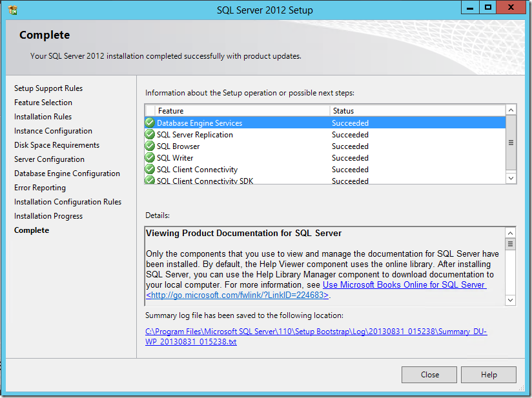The height and width of the screenshot is (398, 532).
Task: Click the Details pane scroll down arrow
Action: tap(510, 300)
